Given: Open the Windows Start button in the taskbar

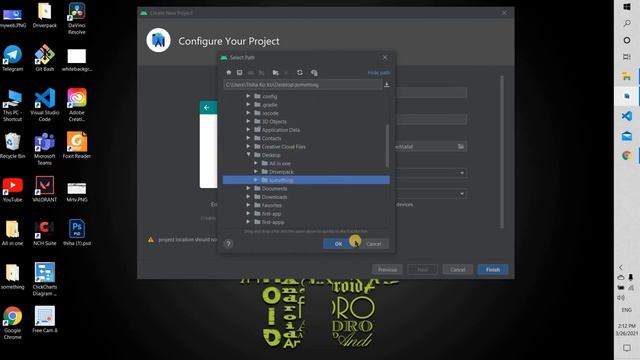Looking at the screenshot, I should click(627, 7).
